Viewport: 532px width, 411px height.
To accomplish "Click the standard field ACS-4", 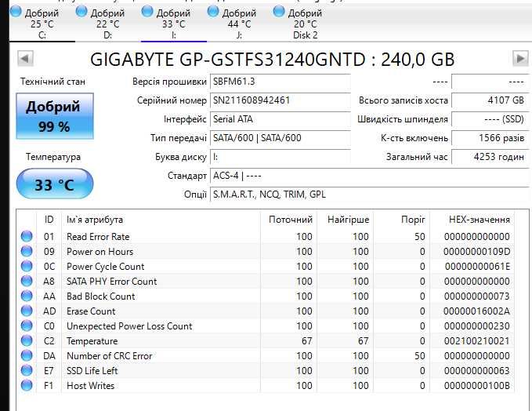I will click(370, 176).
